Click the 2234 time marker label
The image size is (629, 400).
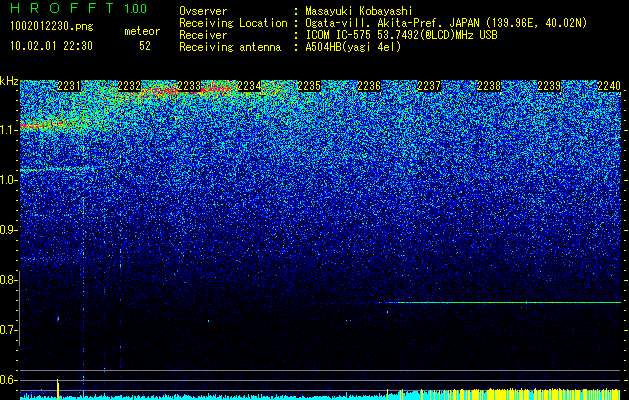[x=249, y=86]
